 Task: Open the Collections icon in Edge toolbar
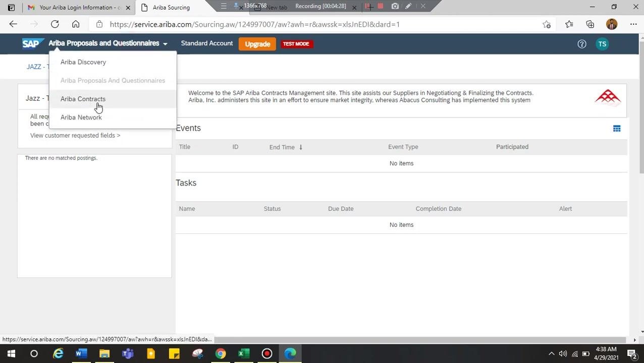tap(590, 24)
